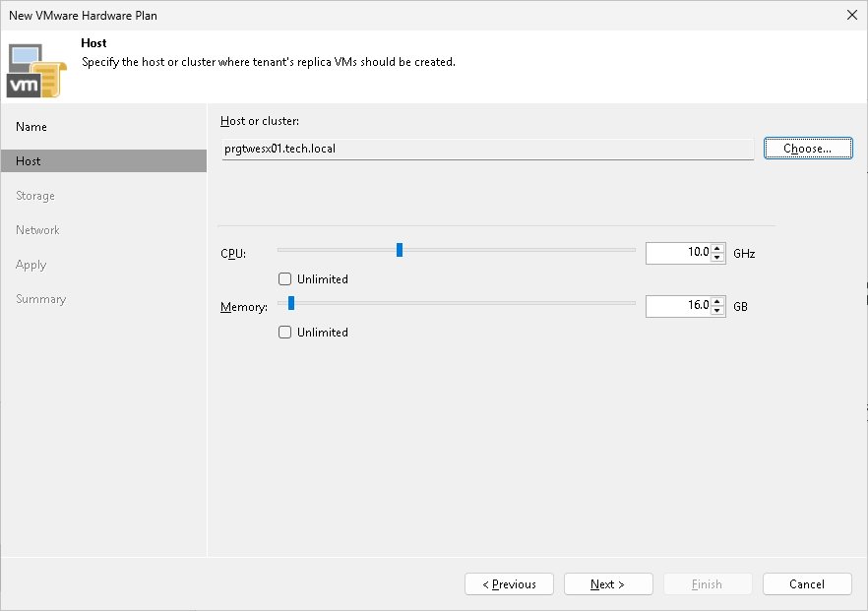
Task: Select the Apply step in the sidebar
Action: (31, 264)
